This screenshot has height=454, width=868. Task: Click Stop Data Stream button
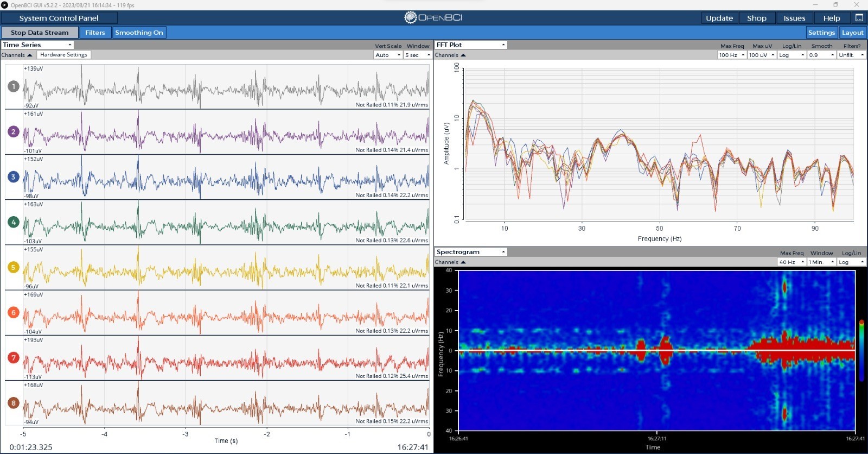[x=40, y=33]
